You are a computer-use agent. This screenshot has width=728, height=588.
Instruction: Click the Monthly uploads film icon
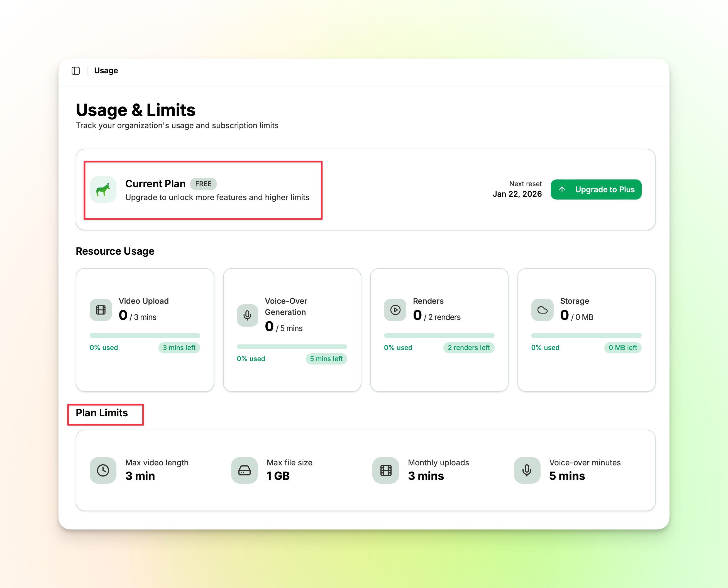point(385,470)
